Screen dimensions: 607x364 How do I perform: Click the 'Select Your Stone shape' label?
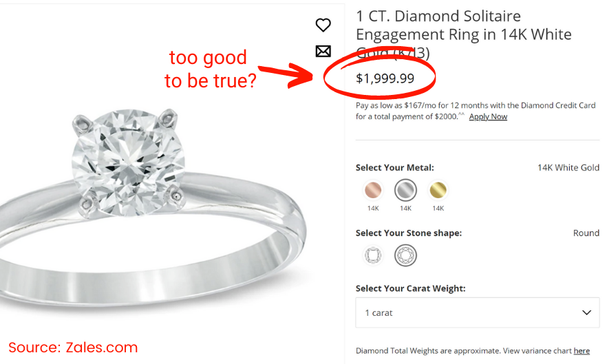point(408,233)
